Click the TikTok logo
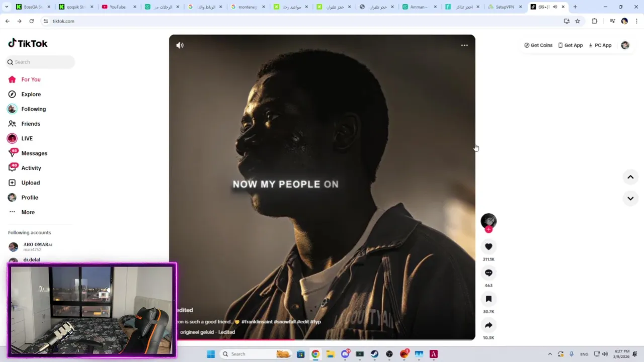644x362 pixels. click(x=28, y=43)
